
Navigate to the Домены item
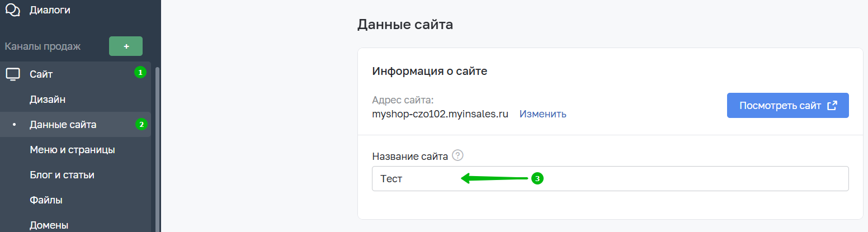(x=49, y=225)
